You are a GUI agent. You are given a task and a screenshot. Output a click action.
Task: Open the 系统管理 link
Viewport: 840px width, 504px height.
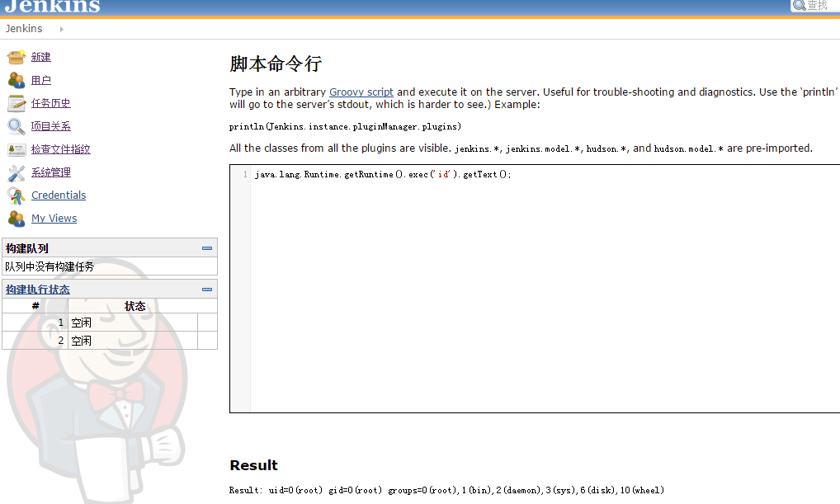[51, 172]
